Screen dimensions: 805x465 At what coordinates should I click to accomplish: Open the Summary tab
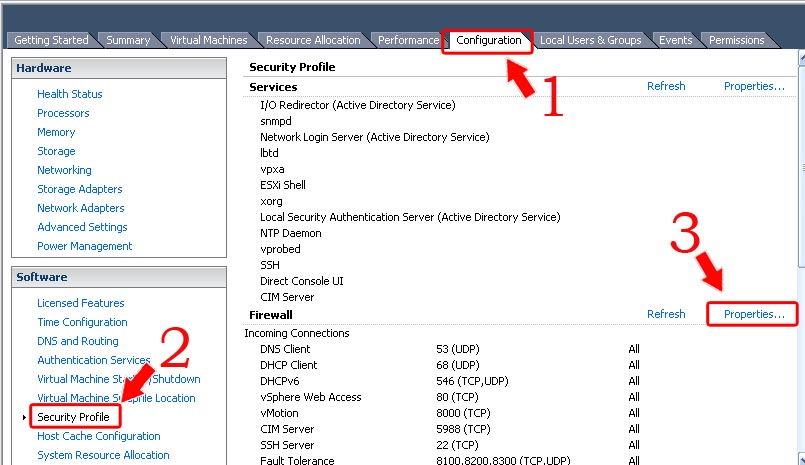tap(128, 40)
